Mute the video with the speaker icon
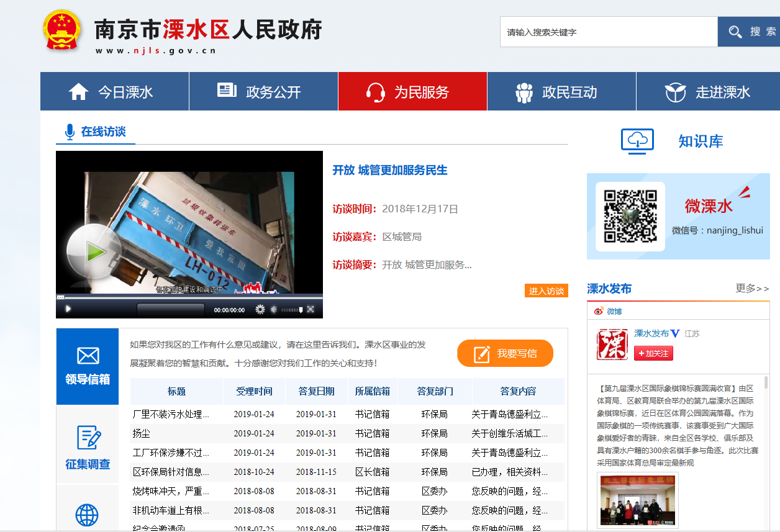 [273, 309]
